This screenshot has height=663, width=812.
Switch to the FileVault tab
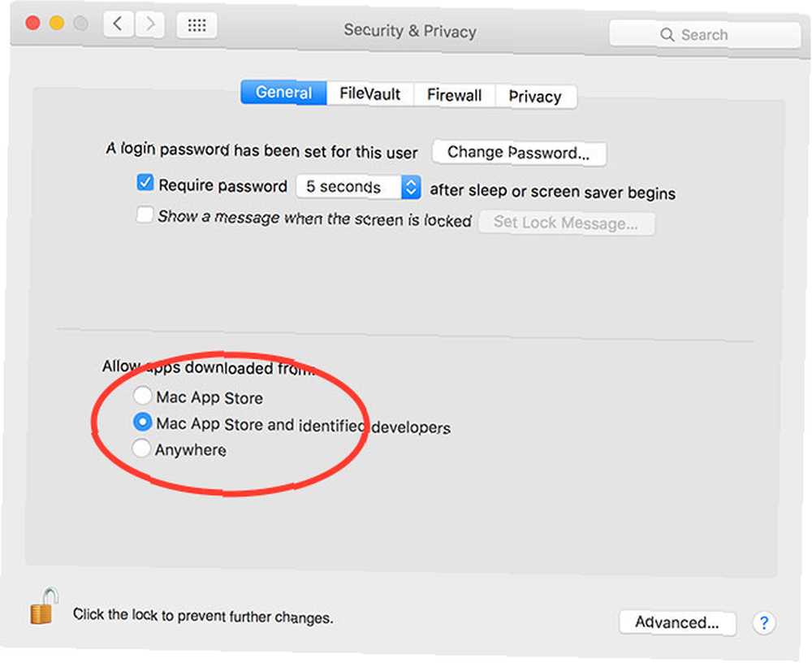point(369,93)
